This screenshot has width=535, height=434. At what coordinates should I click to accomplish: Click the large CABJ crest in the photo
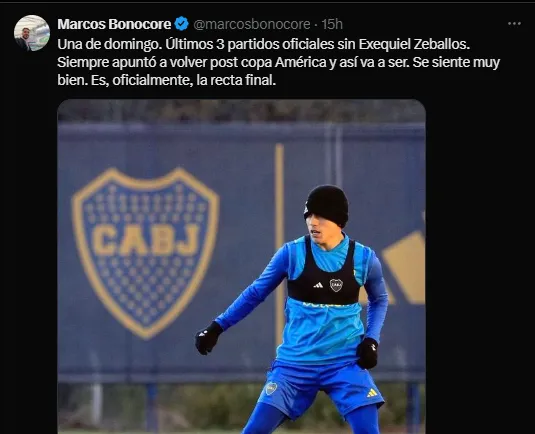[x=145, y=252]
